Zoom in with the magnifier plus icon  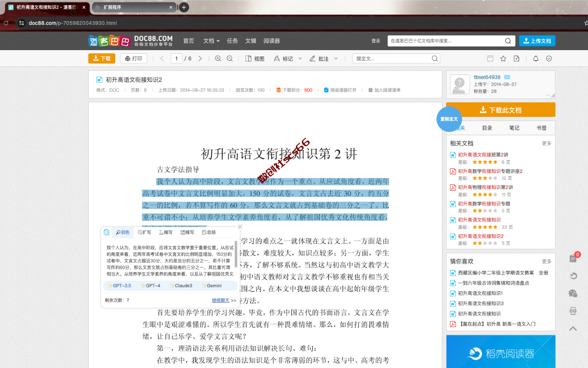pyautogui.click(x=218, y=58)
